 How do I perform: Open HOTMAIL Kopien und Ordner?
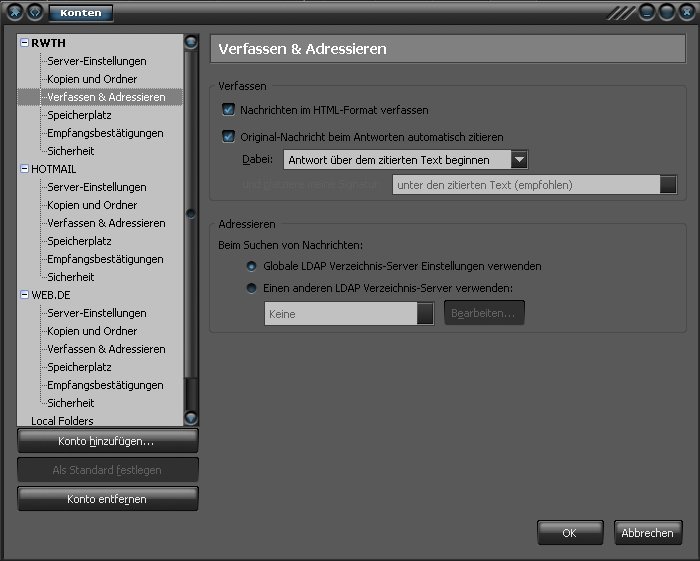[x=92, y=205]
